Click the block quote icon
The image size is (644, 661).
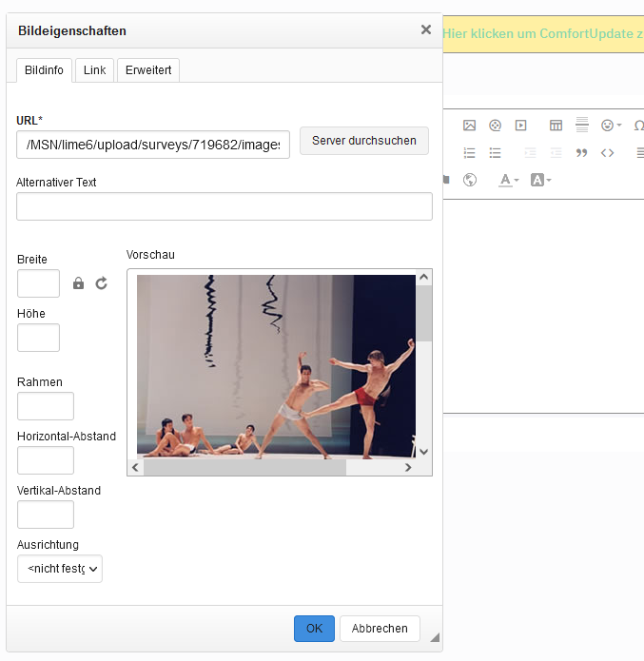(x=582, y=153)
